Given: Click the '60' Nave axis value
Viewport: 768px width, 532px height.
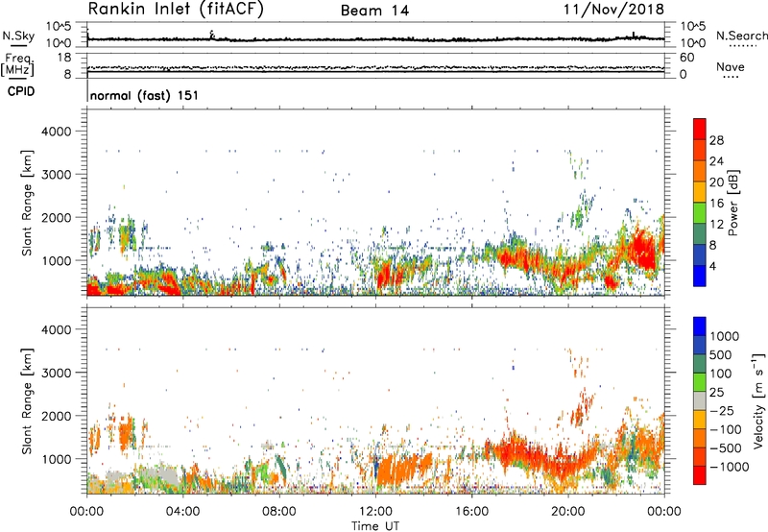Looking at the screenshot, I should click(686, 58).
